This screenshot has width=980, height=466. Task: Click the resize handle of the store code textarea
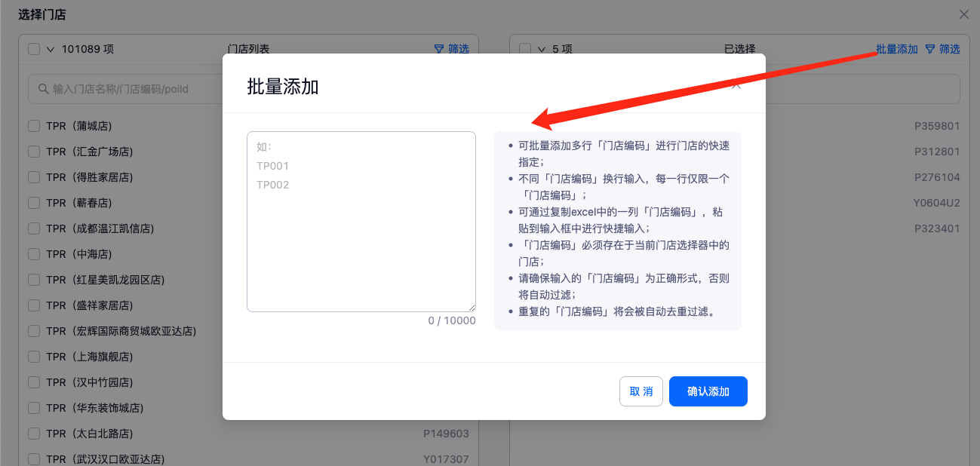472,308
